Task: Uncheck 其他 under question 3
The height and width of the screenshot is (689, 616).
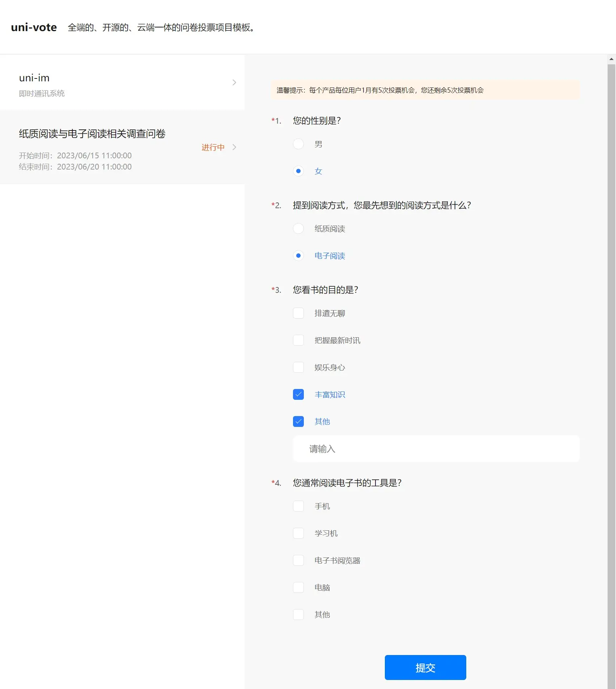Action: pos(298,421)
